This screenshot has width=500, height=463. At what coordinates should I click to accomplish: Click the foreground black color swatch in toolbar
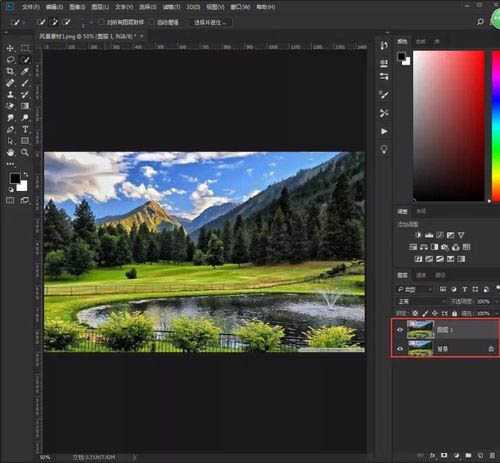(15, 178)
